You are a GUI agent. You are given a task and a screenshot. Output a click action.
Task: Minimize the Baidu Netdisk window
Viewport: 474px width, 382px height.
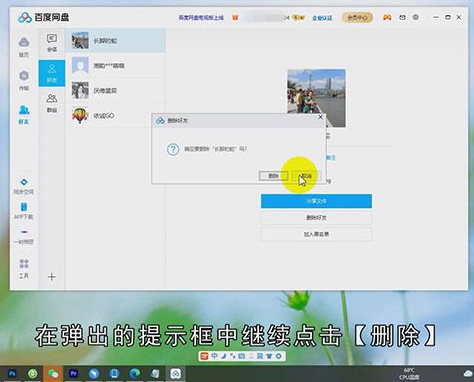[x=436, y=17]
